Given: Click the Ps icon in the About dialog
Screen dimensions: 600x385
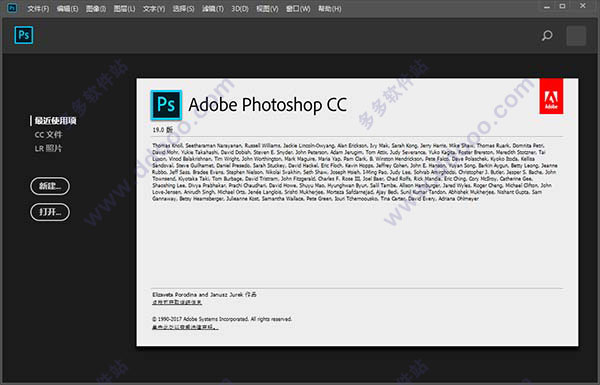Looking at the screenshot, I should click(166, 105).
